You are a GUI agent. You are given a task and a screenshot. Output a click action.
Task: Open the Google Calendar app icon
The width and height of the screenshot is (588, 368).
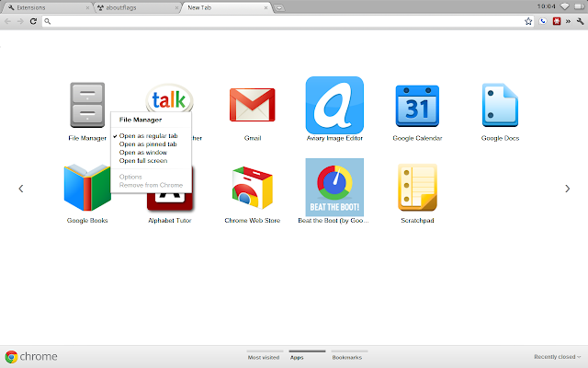pos(417,106)
